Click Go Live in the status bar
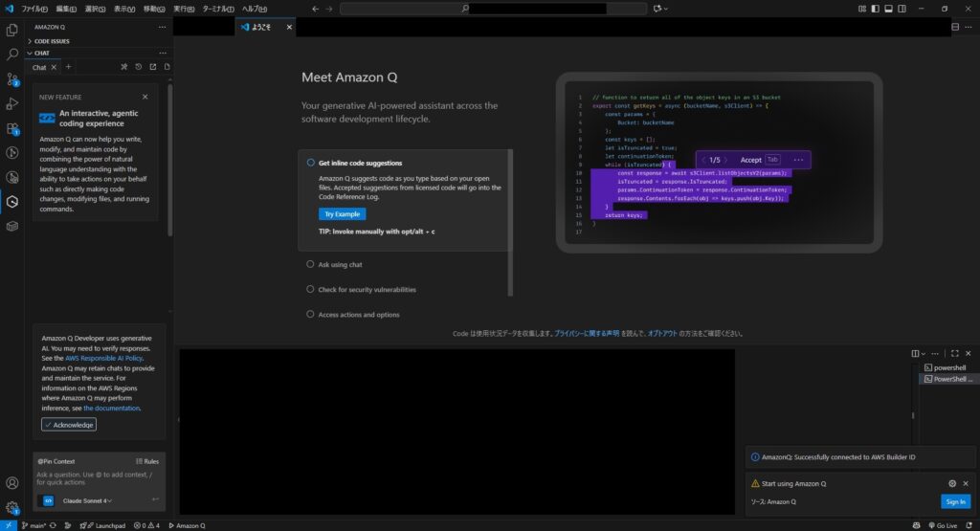The height and width of the screenshot is (531, 980). (943, 525)
